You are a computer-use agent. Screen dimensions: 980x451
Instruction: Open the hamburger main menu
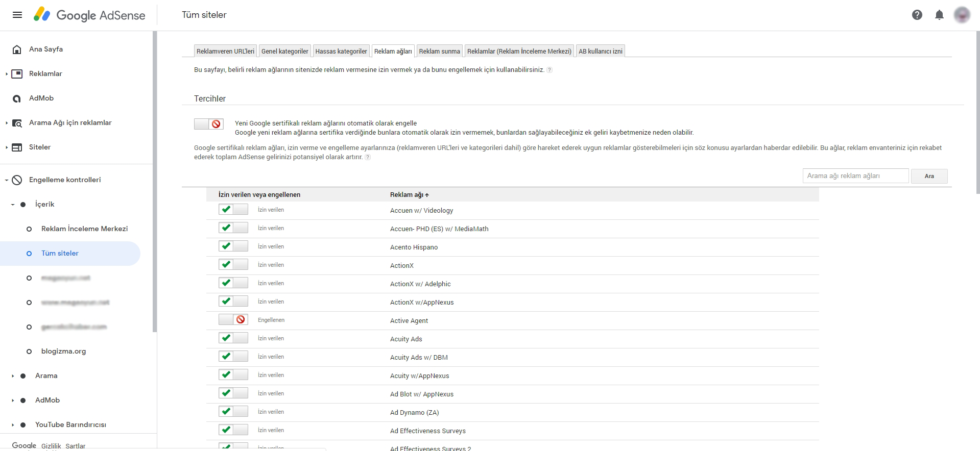17,15
